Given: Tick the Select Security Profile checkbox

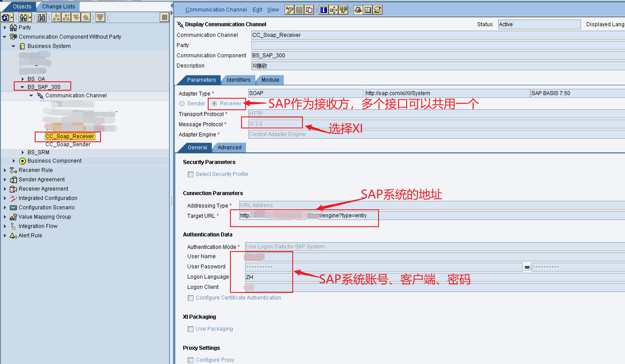Looking at the screenshot, I should pyautogui.click(x=191, y=174).
